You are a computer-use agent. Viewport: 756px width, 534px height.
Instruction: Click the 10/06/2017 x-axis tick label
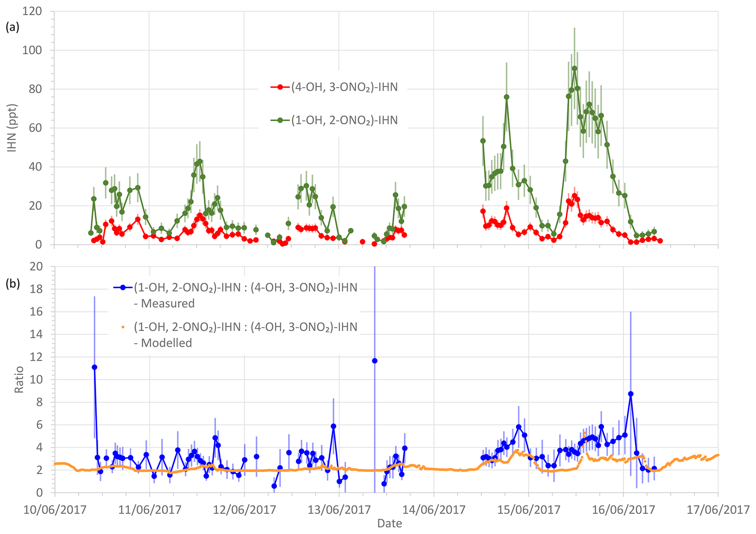[55, 510]
